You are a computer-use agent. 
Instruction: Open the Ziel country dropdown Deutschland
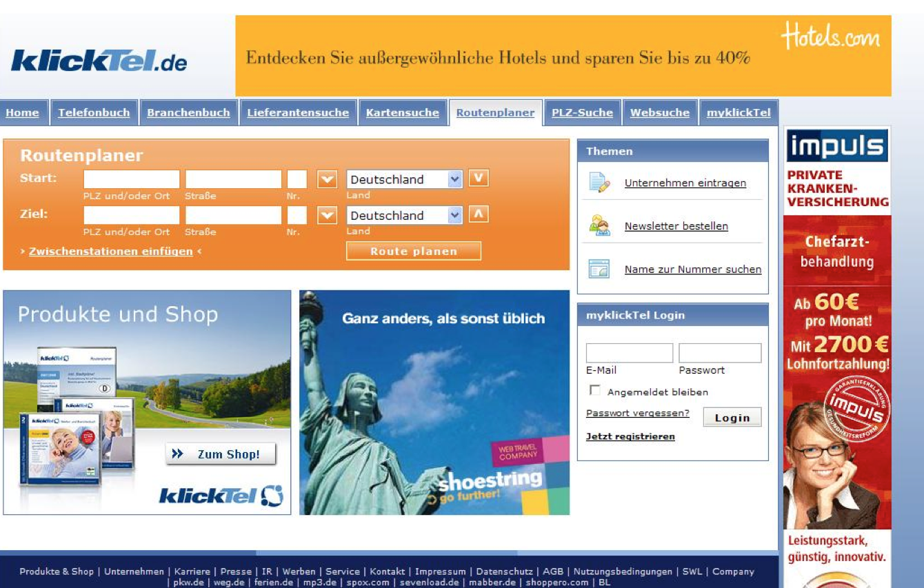[404, 216]
